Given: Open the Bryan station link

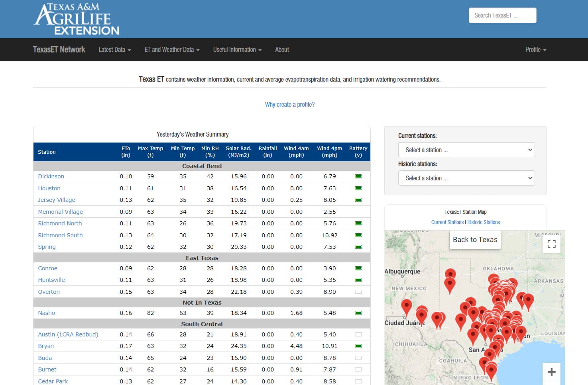Looking at the screenshot, I should pos(46,346).
